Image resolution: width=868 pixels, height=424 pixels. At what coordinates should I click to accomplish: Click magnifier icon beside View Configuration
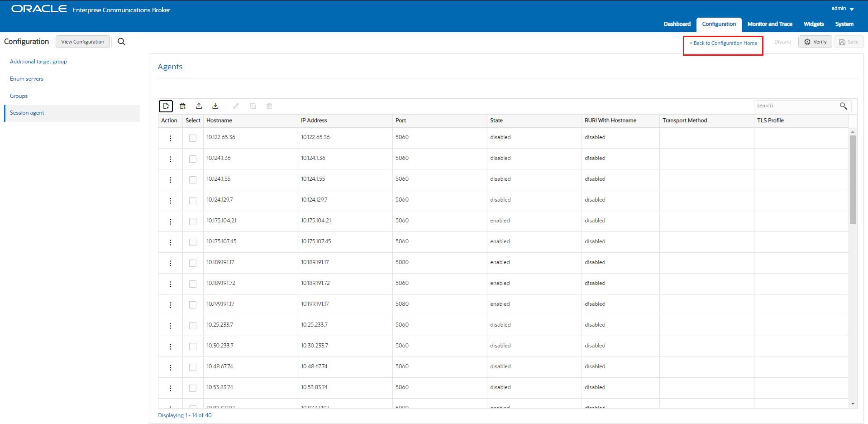click(x=121, y=42)
